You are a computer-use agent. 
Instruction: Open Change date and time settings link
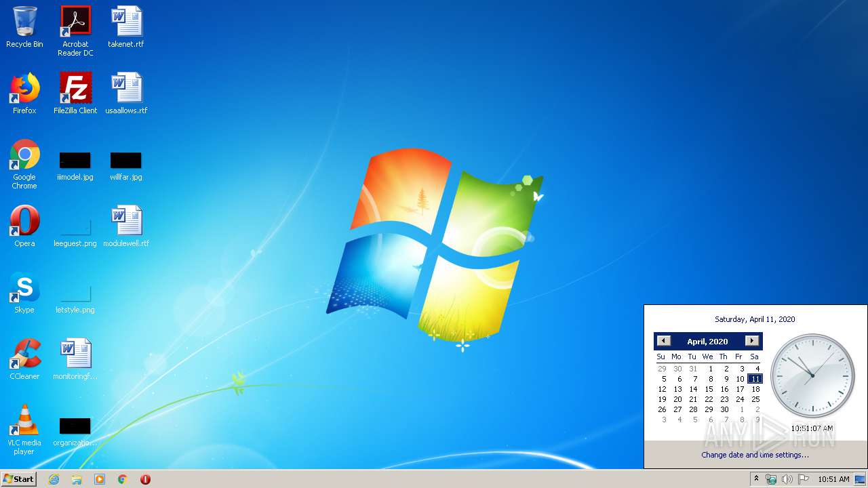click(x=755, y=455)
